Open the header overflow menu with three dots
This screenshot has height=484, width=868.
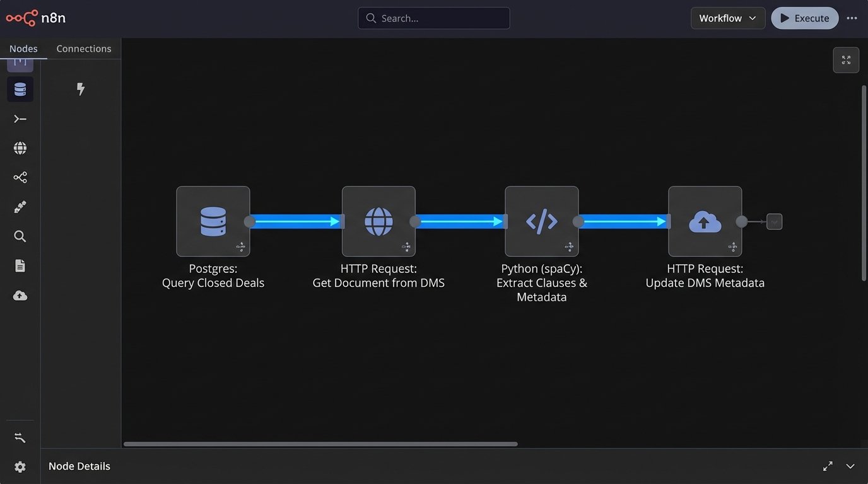coord(852,18)
